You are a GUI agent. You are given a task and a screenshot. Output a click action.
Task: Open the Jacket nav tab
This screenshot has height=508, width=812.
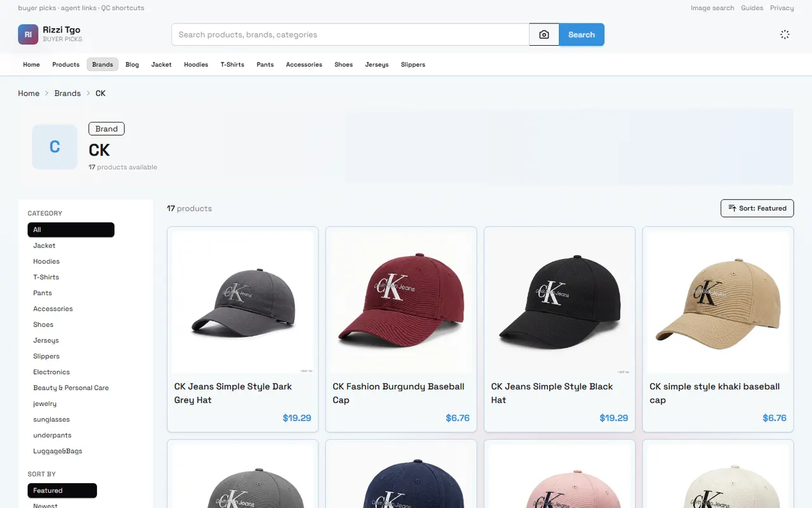(162, 65)
